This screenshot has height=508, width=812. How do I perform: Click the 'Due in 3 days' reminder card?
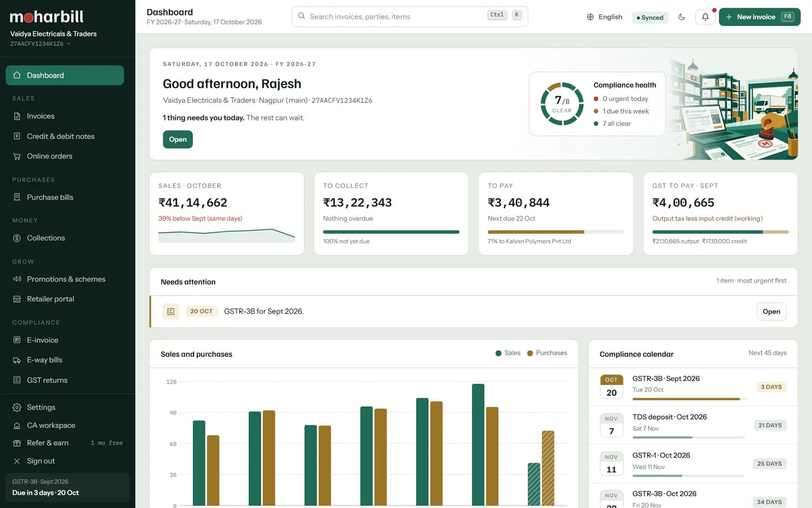pos(67,488)
